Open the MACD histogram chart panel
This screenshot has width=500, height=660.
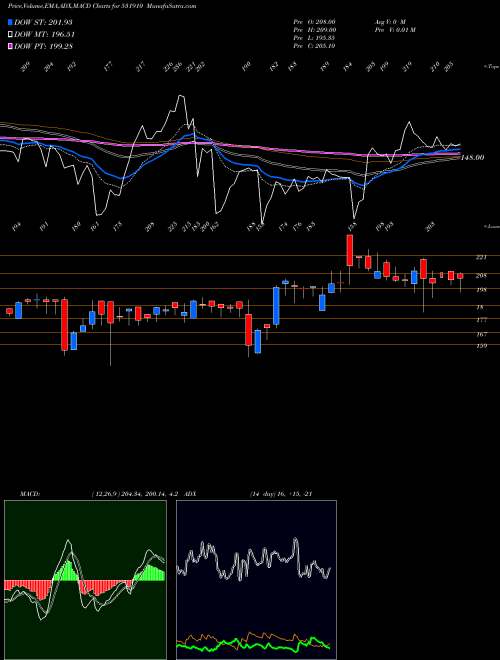pos(85,580)
